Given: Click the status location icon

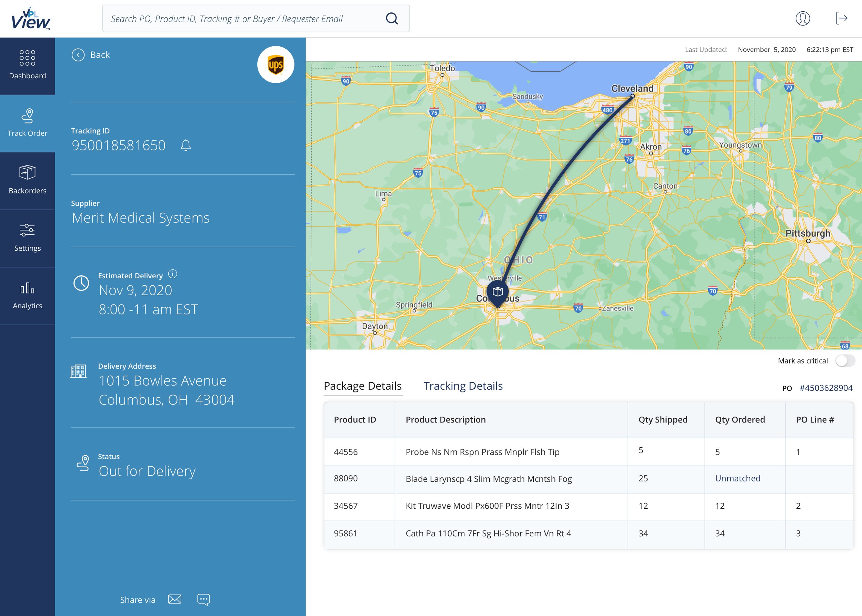Looking at the screenshot, I should point(83,463).
